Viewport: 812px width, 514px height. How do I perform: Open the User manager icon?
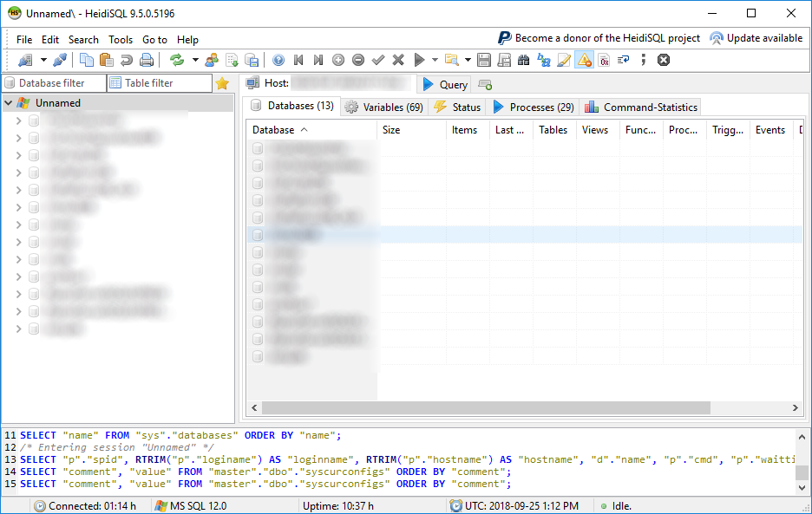tap(212, 60)
